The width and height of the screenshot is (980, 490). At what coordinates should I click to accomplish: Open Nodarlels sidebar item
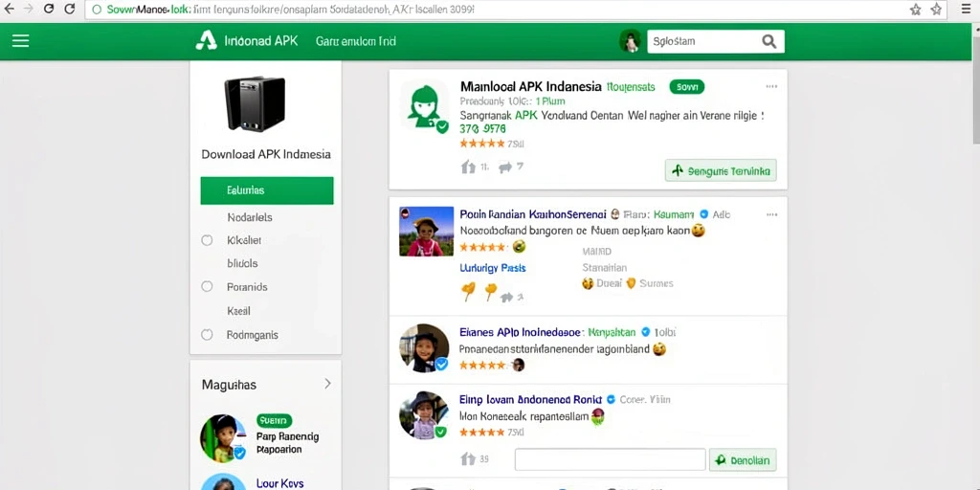coord(250,217)
